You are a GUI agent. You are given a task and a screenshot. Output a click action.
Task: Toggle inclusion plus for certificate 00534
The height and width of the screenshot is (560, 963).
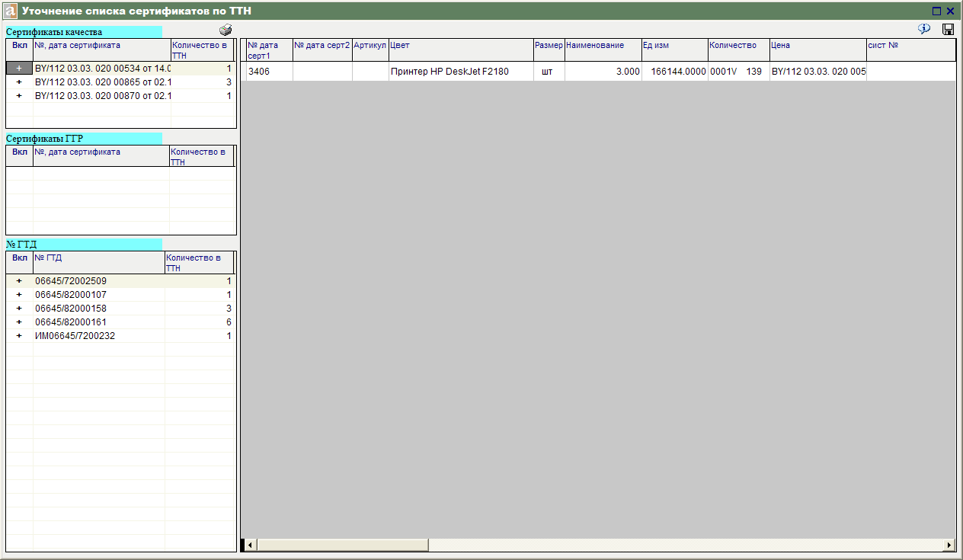tap(19, 69)
